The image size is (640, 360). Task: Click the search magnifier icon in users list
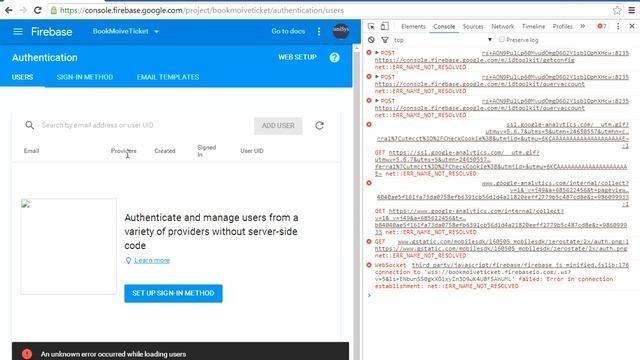pos(29,125)
